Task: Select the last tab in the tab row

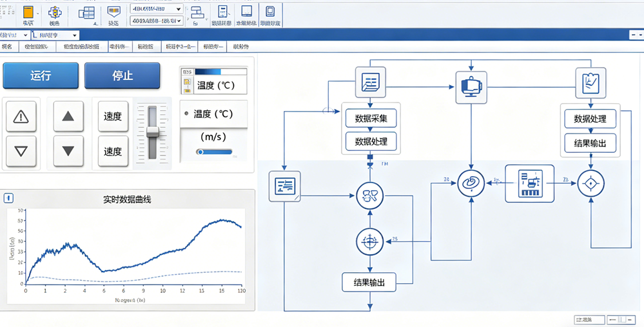Action: 240,46
